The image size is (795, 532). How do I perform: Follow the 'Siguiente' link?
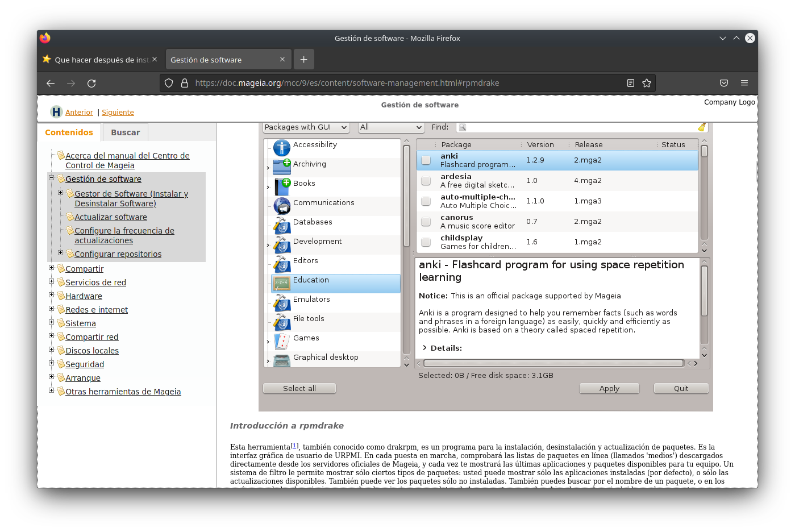tap(118, 113)
